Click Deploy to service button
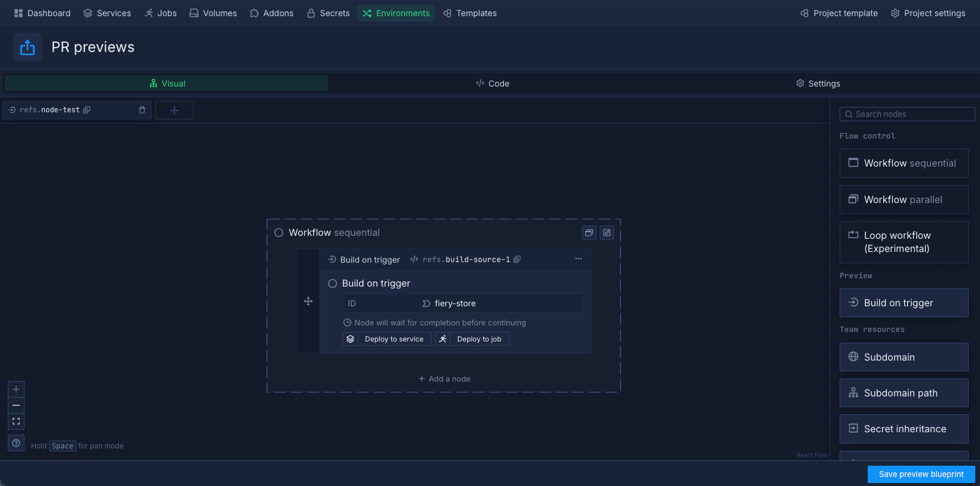Viewport: 980px width, 486px height. point(387,339)
